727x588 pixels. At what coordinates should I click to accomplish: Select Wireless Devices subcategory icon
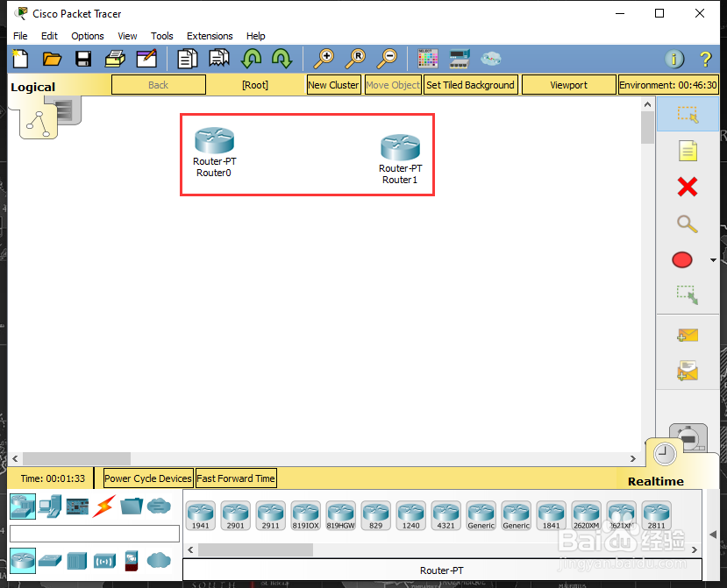[104, 561]
